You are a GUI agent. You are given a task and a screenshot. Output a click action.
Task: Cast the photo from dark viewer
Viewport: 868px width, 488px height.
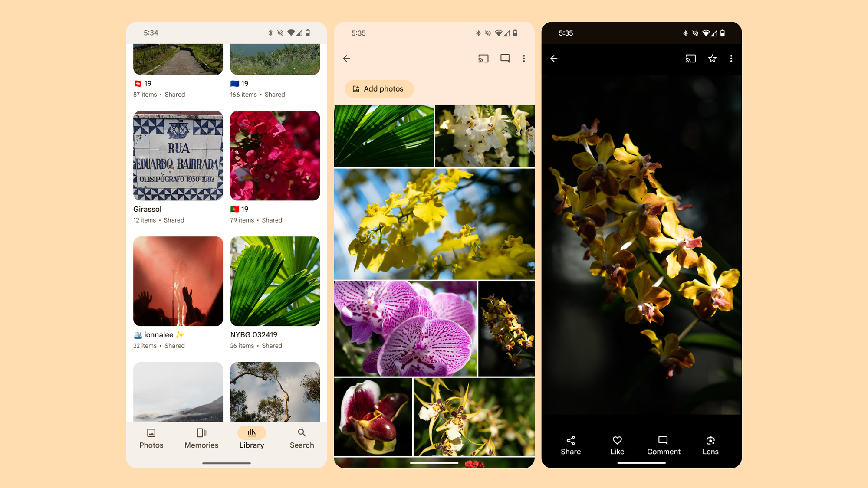click(x=690, y=59)
